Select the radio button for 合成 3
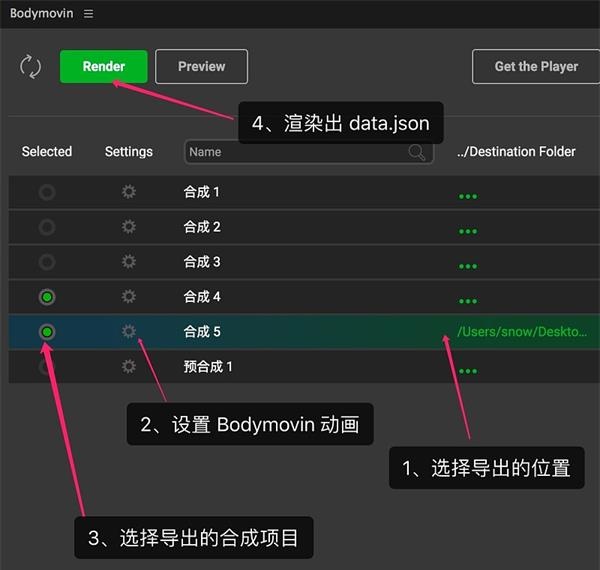Screen dimensions: 600x570 point(47,262)
